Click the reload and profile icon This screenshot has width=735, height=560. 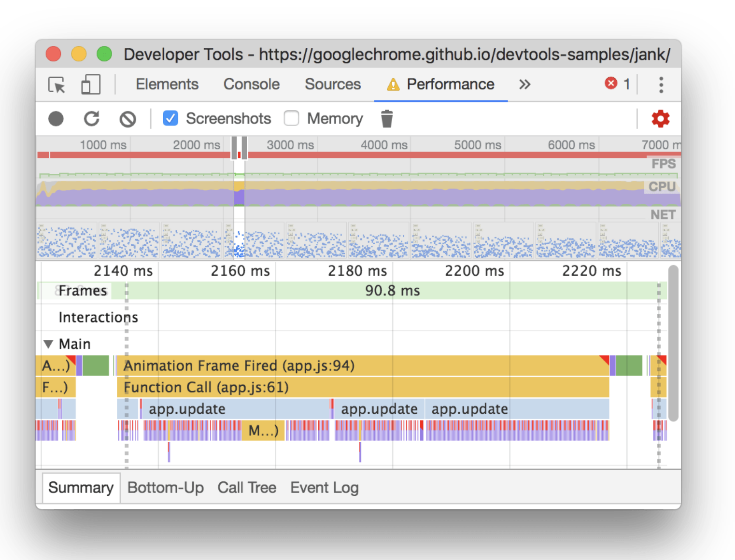click(92, 119)
